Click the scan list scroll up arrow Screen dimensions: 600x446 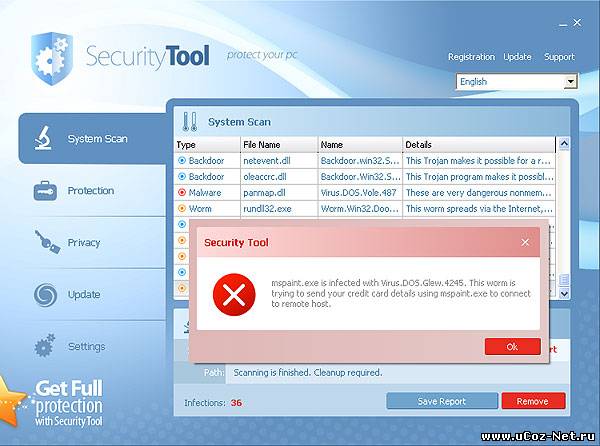tap(564, 144)
